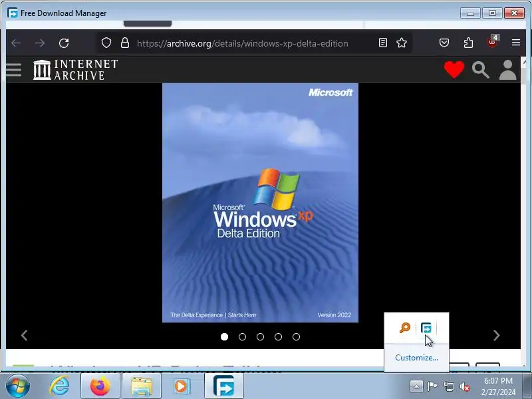Show previous image in carousel
Image resolution: width=532 pixels, height=399 pixels.
tap(24, 335)
